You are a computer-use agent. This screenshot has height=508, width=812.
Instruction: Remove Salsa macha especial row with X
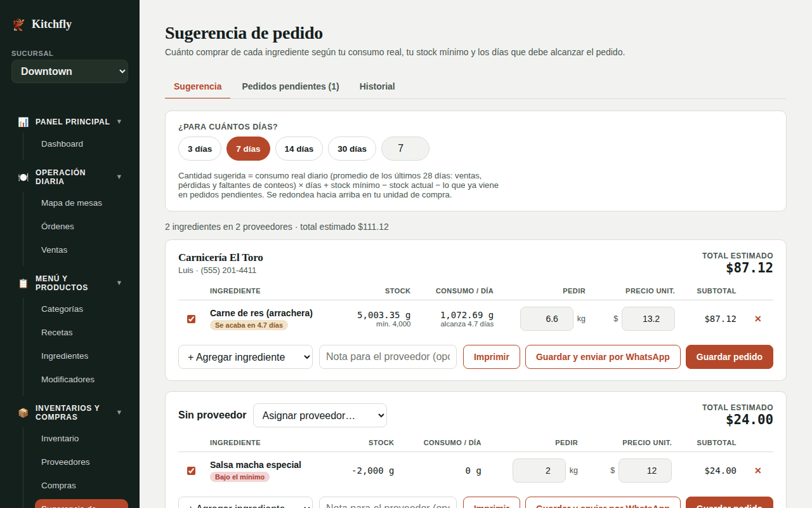[x=757, y=471]
